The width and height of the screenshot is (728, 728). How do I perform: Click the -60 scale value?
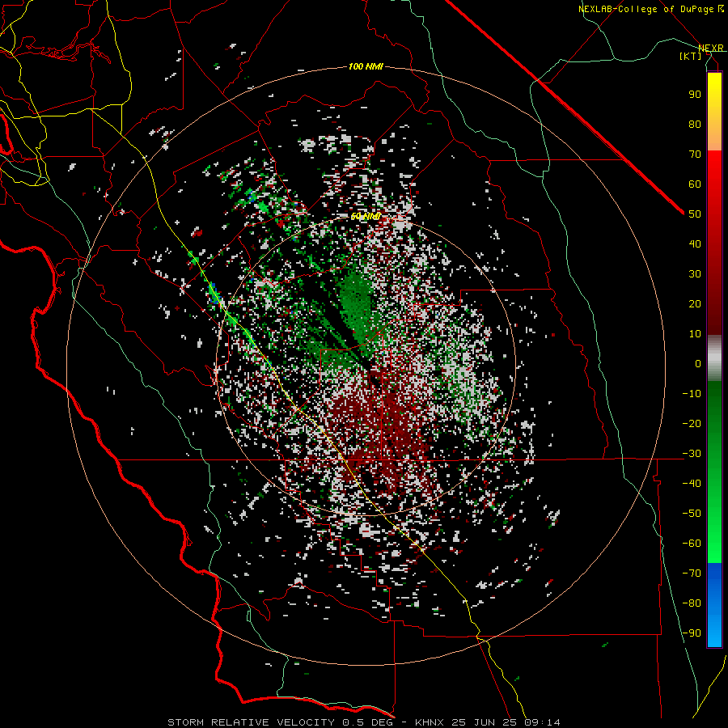[x=692, y=544]
